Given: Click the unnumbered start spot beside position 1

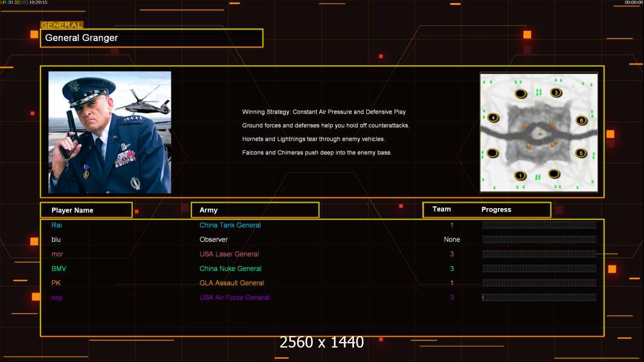Looking at the screenshot, I should [554, 174].
